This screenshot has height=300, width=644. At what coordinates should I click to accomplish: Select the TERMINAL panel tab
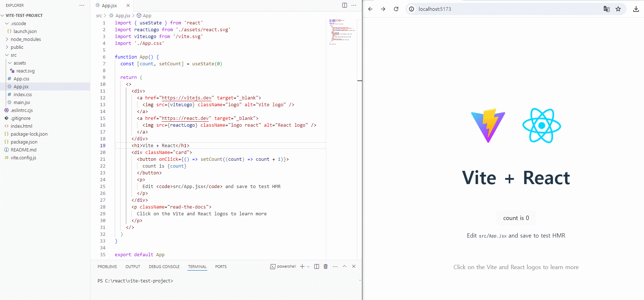point(197,267)
